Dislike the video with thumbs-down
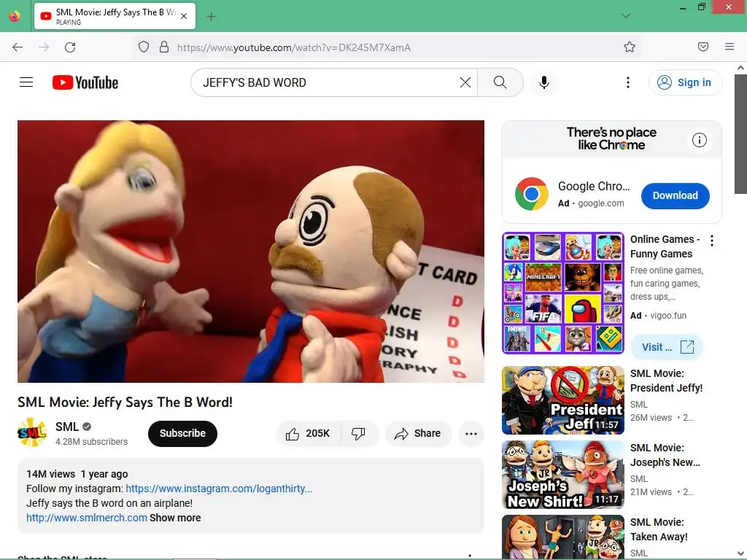This screenshot has height=560, width=747. pos(358,433)
